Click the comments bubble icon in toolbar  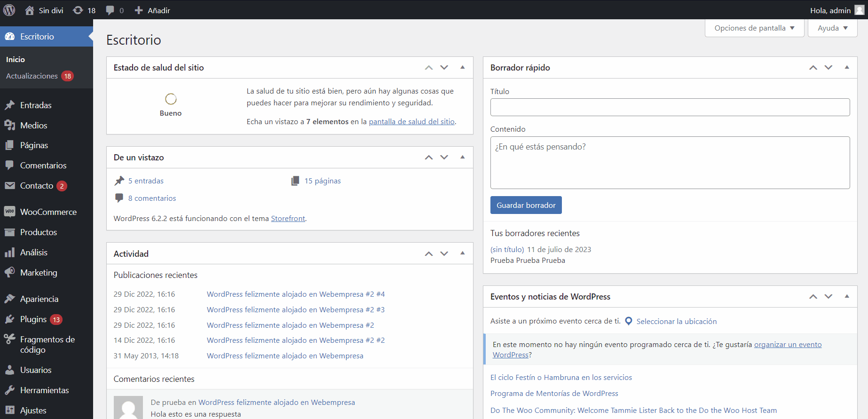point(110,10)
